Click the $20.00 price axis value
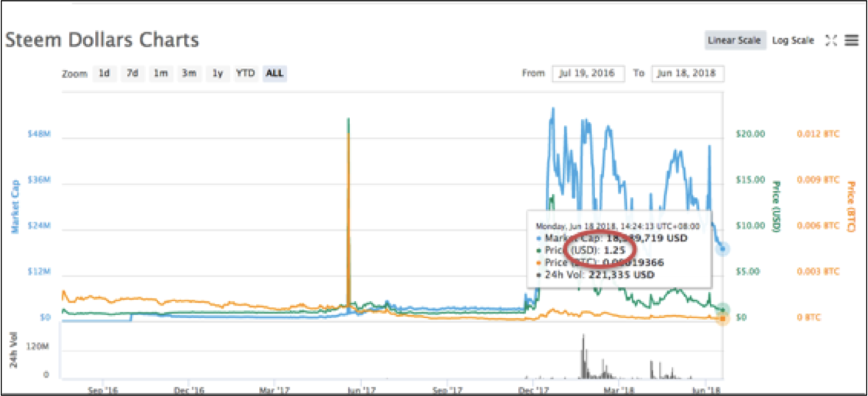Viewport: 868px width, 396px height. pyautogui.click(x=750, y=134)
